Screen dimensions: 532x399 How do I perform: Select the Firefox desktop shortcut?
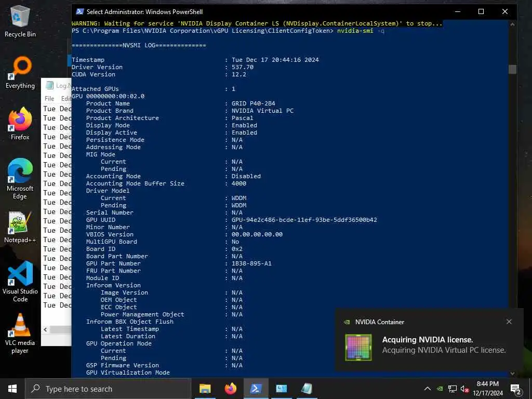20,124
